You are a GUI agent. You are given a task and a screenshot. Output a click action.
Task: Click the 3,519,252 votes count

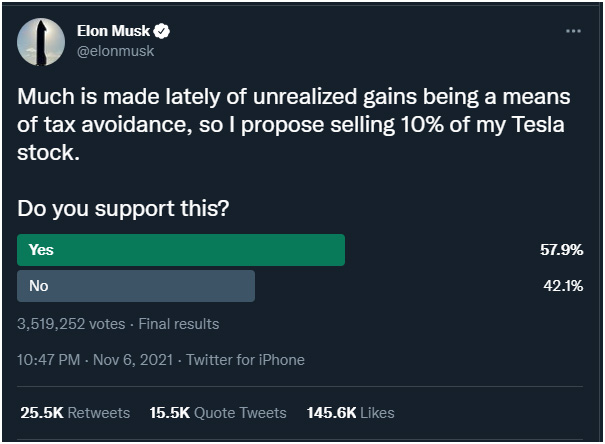point(71,324)
